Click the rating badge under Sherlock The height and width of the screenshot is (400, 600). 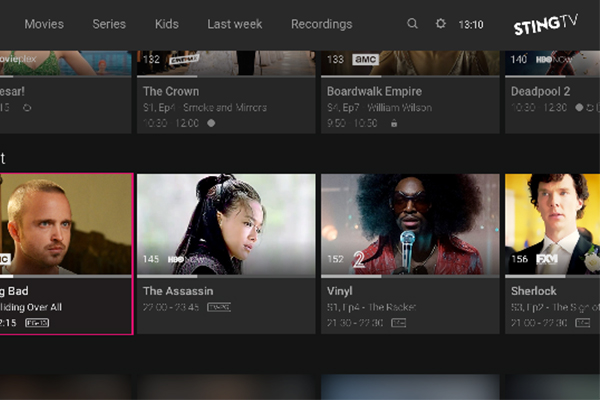tap(583, 323)
